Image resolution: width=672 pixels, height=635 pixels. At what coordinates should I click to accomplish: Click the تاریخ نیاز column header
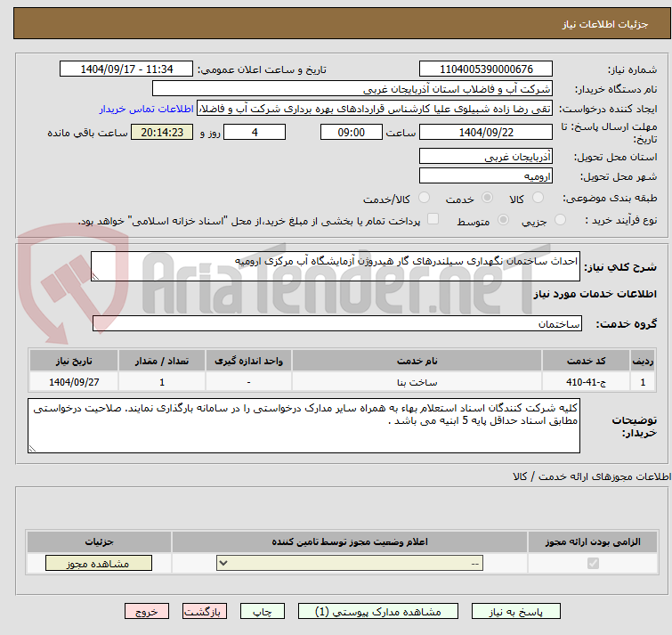click(74, 361)
